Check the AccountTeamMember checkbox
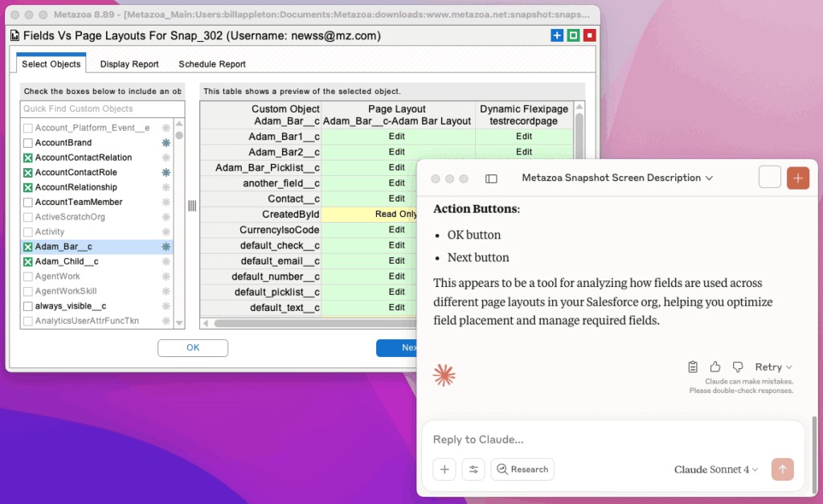Image resolution: width=823 pixels, height=504 pixels. point(28,202)
